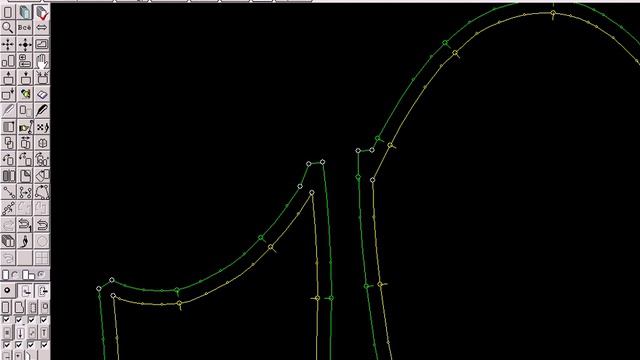Click the overlapping pieces copy icon
Image resolution: width=640 pixels, height=360 pixels.
coord(8,143)
